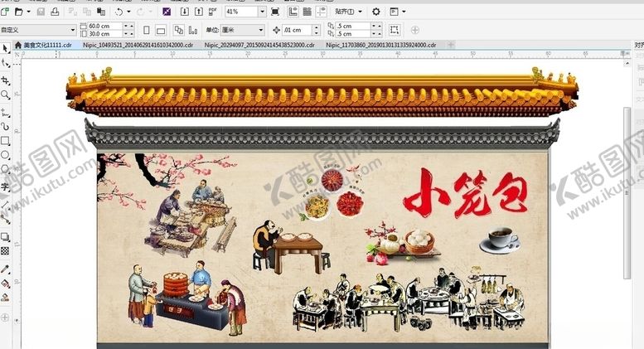The width and height of the screenshot is (644, 349).
Task: Select the Zoom magnifier tool
Action: [x=5, y=95]
